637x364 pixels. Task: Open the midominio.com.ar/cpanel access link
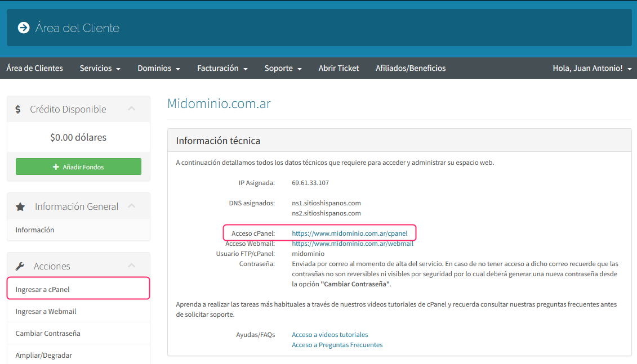[349, 233]
